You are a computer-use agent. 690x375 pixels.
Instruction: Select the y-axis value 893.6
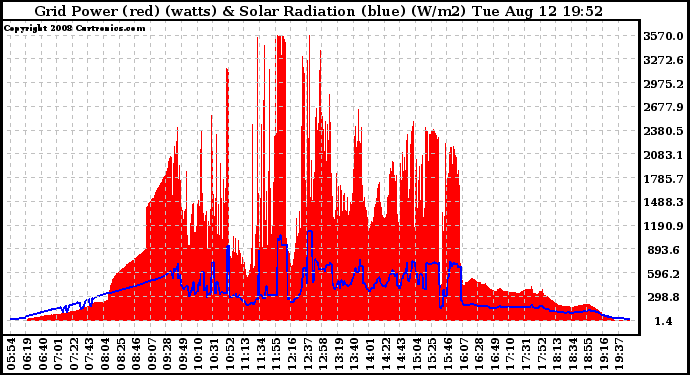[663, 250]
